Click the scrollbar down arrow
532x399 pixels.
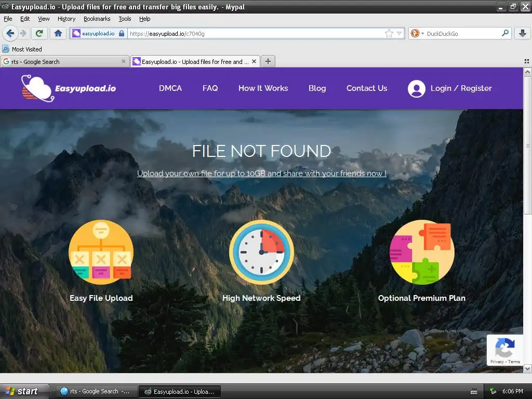(x=528, y=369)
